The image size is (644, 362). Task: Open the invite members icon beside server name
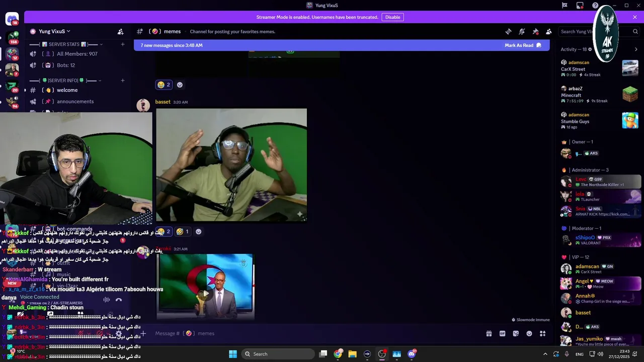point(120,32)
